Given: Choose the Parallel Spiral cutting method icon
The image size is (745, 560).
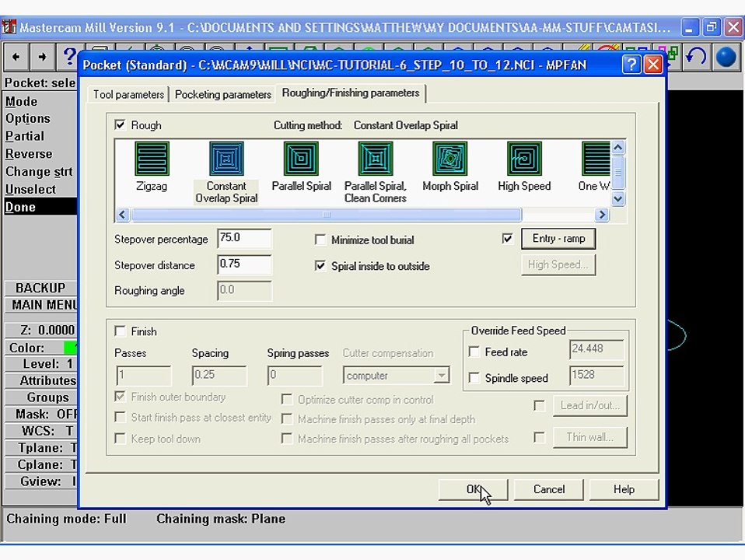Looking at the screenshot, I should [301, 159].
